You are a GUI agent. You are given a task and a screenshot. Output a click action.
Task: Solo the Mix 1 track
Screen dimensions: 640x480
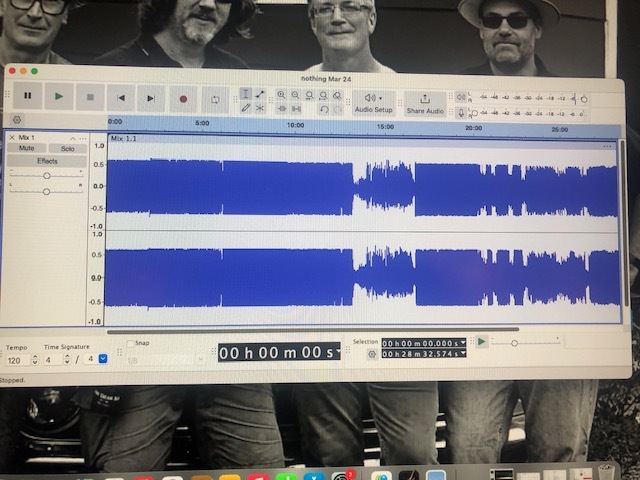[68, 149]
